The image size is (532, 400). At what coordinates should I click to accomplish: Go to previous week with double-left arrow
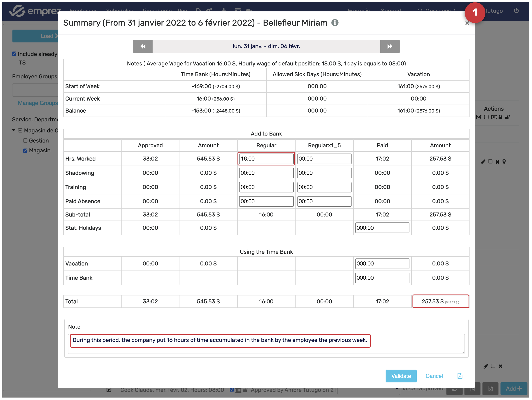tap(143, 46)
